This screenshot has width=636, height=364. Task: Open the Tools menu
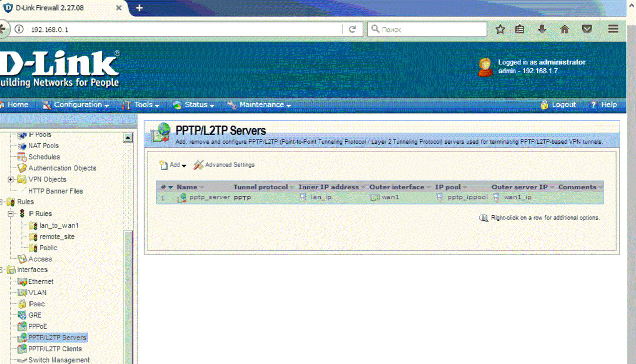click(x=141, y=105)
